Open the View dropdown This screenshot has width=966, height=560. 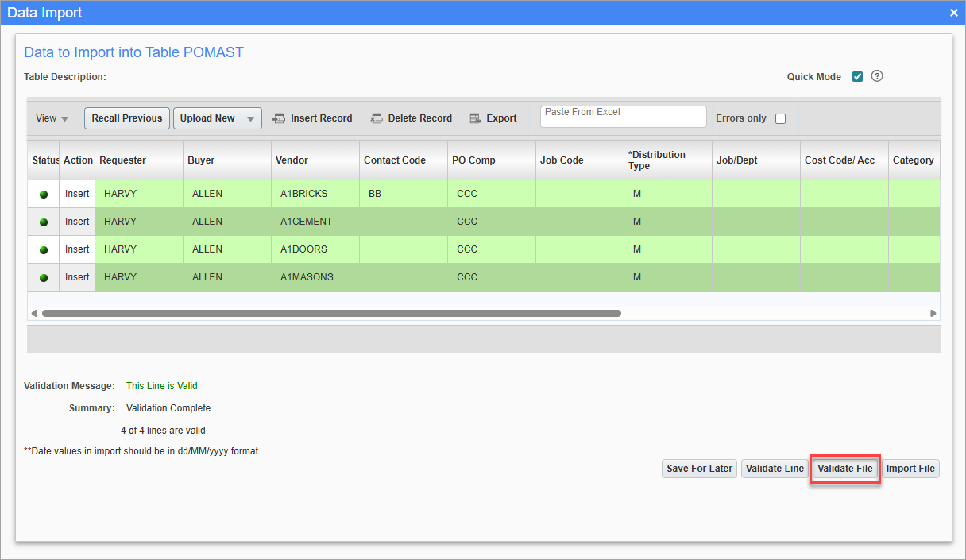click(51, 118)
